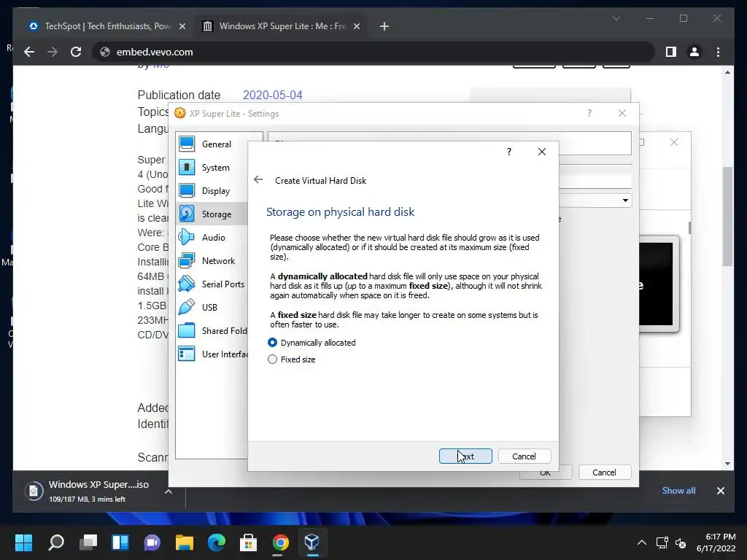Select the Storage settings category

212,214
